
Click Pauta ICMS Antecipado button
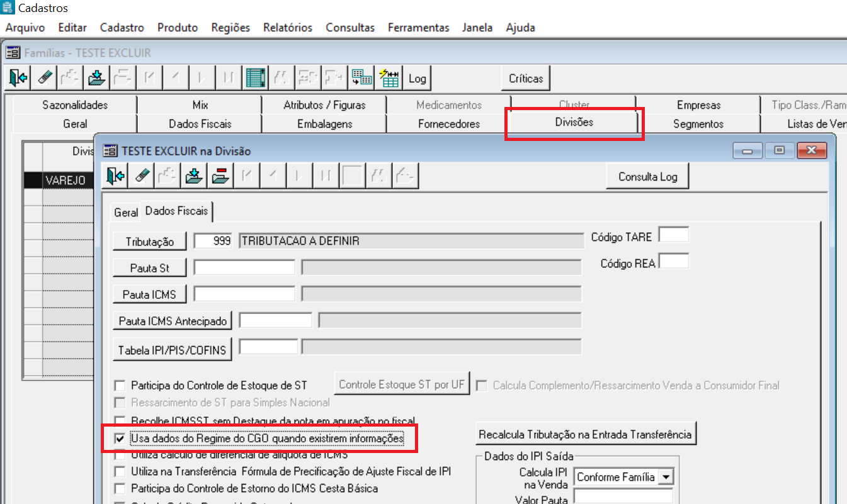tap(173, 321)
